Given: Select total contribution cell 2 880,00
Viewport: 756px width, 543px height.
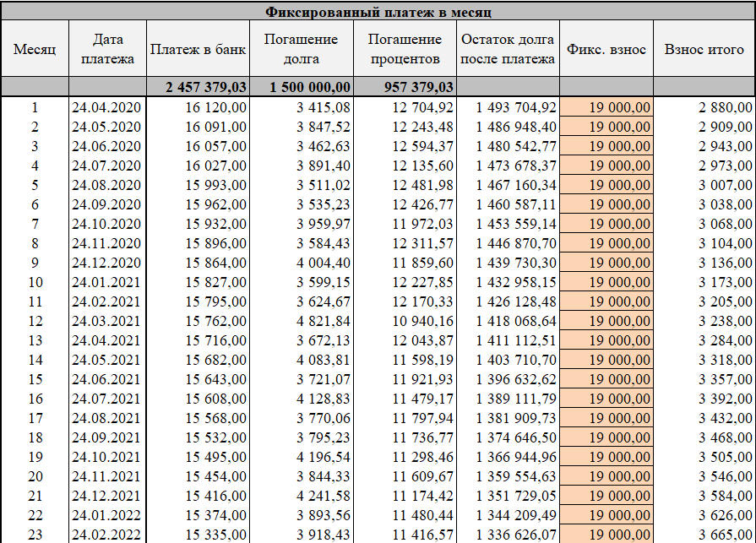Looking at the screenshot, I should point(704,107).
